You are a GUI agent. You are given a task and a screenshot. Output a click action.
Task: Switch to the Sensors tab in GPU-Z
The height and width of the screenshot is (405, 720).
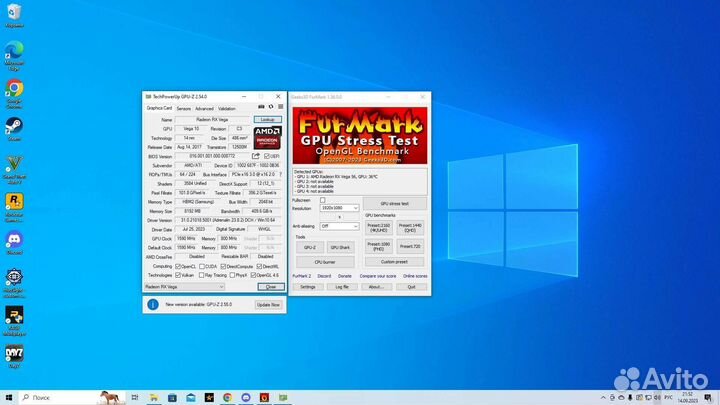184,108
